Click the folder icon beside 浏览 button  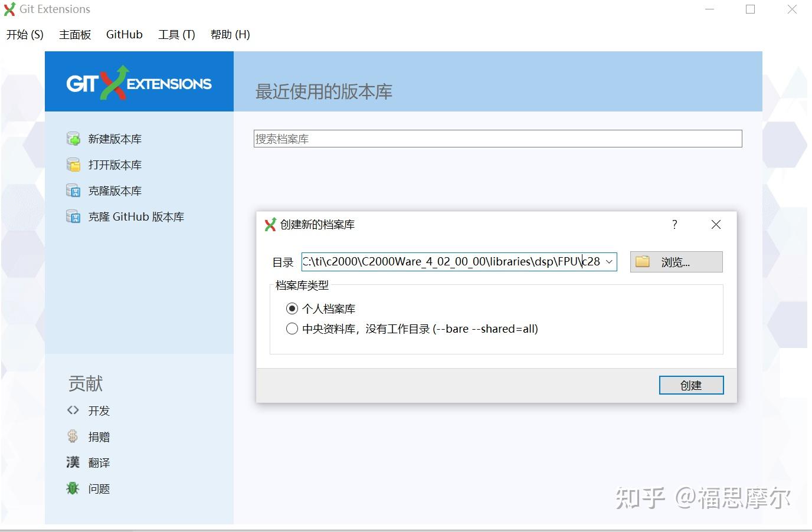click(643, 261)
